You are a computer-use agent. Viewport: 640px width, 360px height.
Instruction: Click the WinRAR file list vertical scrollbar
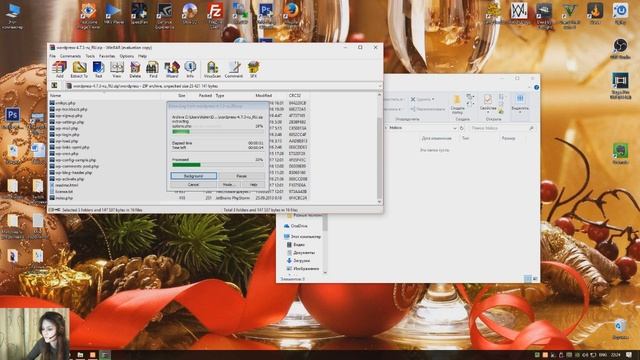click(380, 148)
